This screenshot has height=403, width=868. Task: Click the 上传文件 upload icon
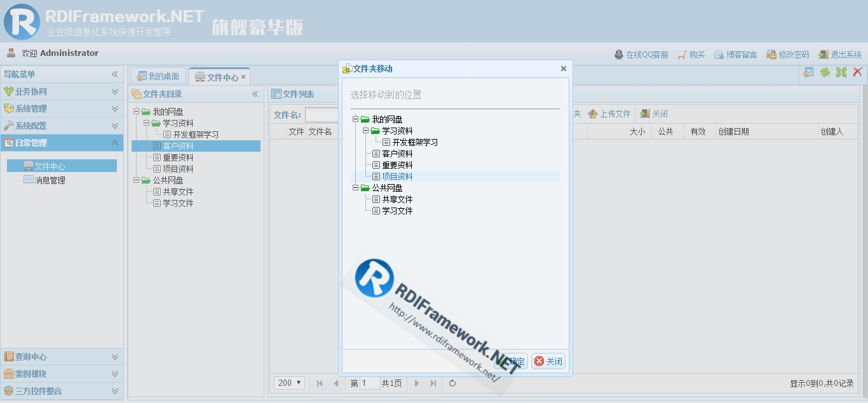click(593, 114)
